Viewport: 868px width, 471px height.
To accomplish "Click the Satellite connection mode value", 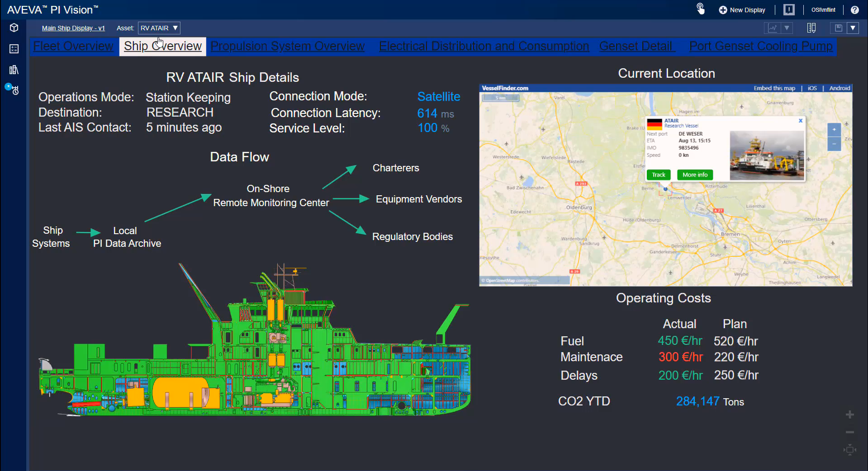I will click(439, 97).
